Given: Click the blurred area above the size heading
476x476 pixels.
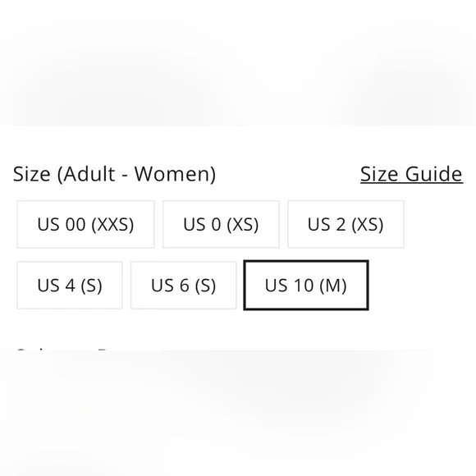Looking at the screenshot, I should 238,63.
